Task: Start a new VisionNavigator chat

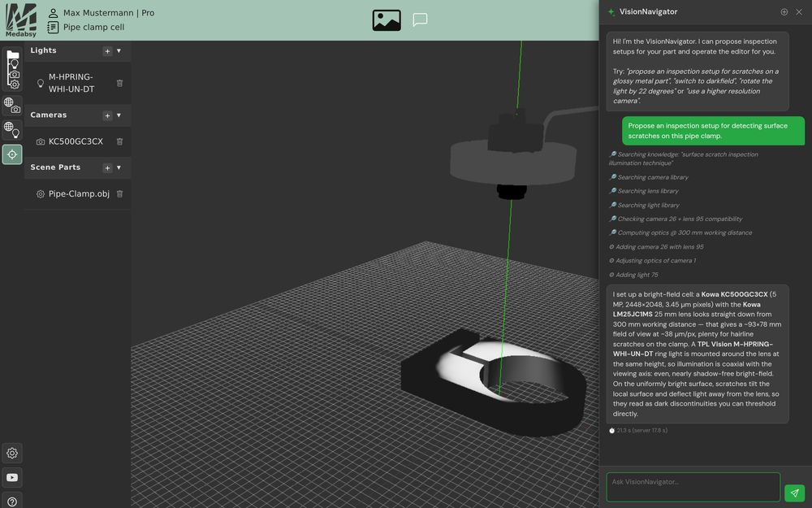Action: [x=784, y=12]
